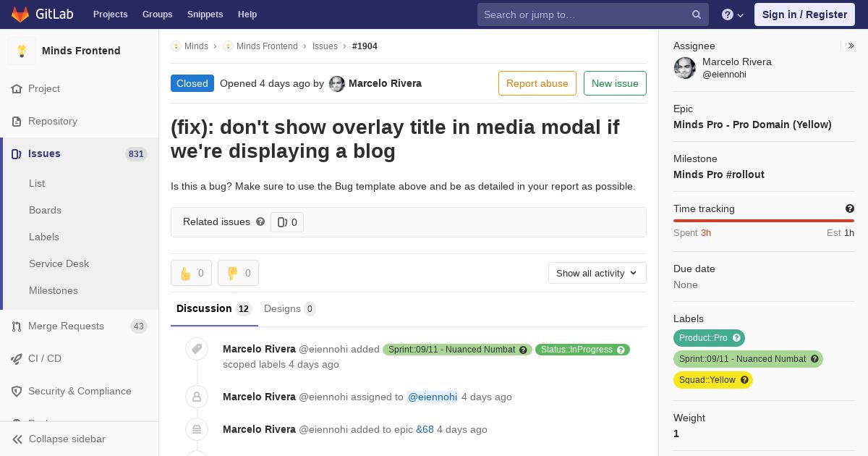868x456 pixels.
Task: Open the Show all activity dropdown
Action: point(597,273)
